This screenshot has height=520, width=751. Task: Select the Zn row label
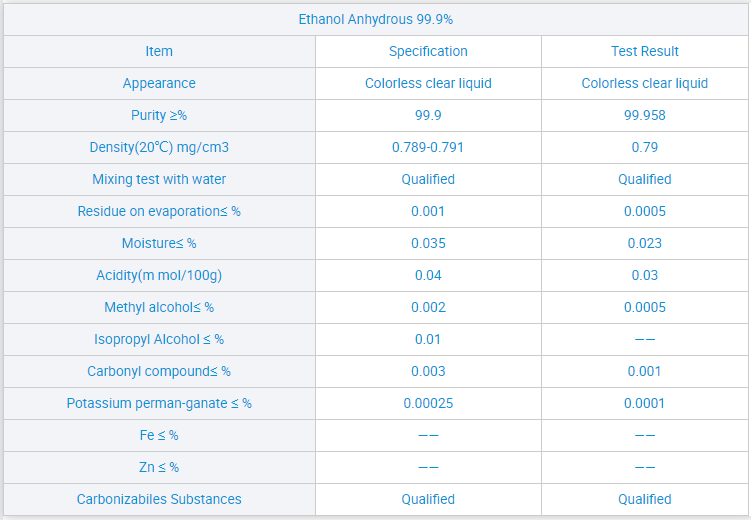click(x=159, y=467)
